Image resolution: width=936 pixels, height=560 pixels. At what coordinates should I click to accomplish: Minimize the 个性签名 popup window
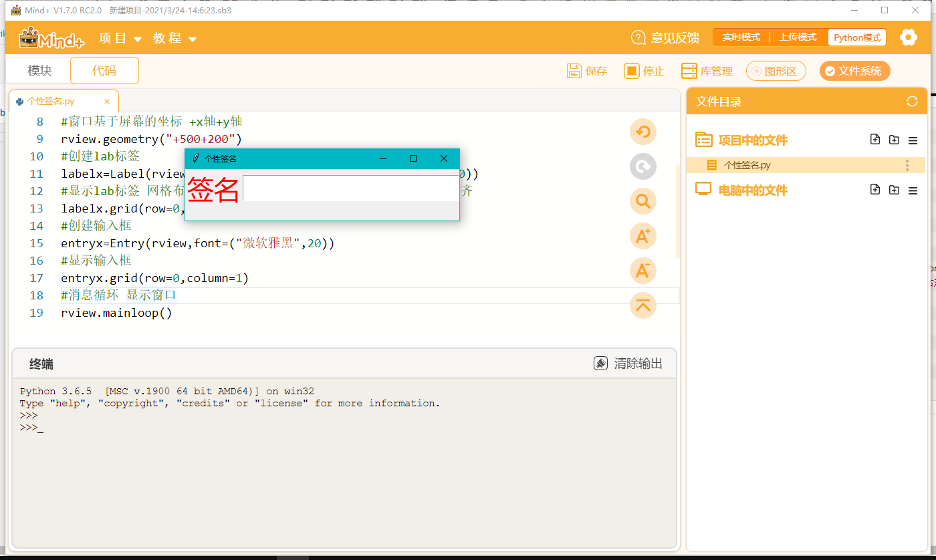click(383, 158)
